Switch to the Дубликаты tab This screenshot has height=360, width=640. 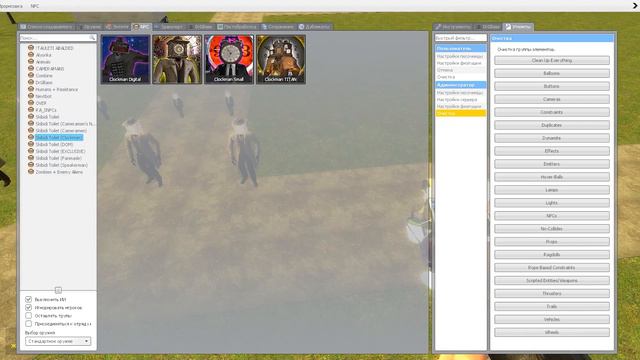click(314, 27)
